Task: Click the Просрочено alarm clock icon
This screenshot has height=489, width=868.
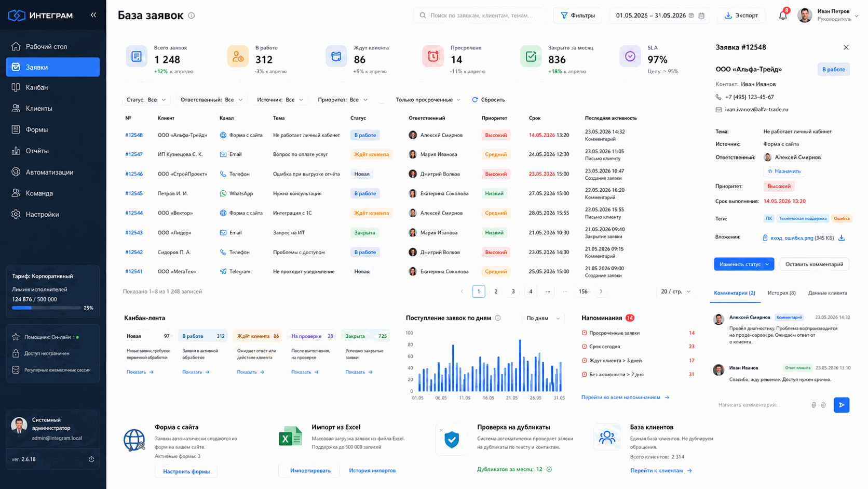Action: pyautogui.click(x=433, y=56)
